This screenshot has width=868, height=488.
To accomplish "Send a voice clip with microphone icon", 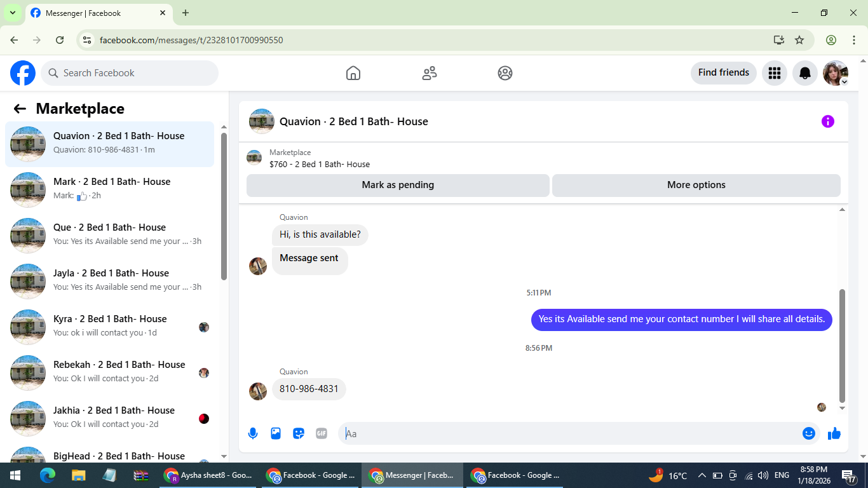I will 253,433.
